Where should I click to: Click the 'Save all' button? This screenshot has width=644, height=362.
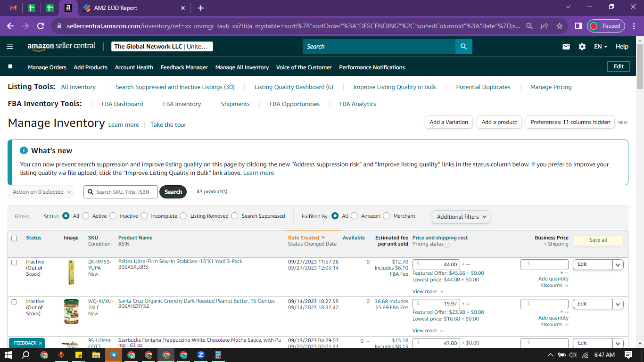(598, 240)
